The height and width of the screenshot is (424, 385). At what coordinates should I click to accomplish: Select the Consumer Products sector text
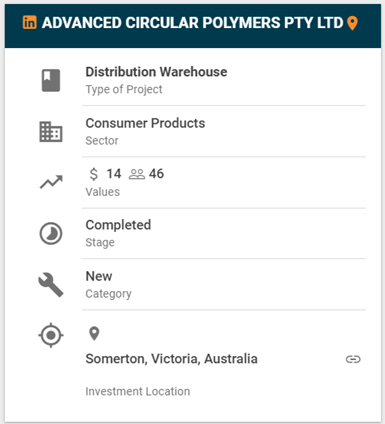[x=145, y=123]
